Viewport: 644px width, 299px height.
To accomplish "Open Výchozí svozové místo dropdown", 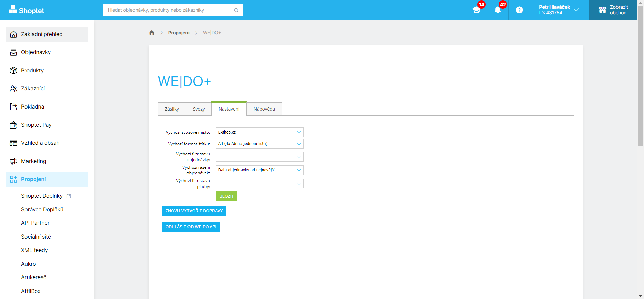I will click(260, 132).
